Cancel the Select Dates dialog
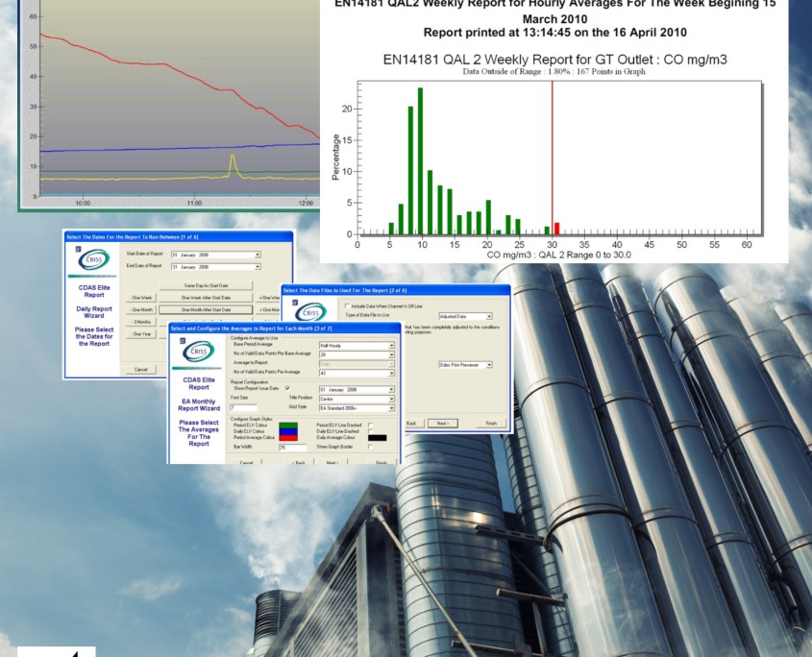Screen dimensions: 812x657 (x=141, y=369)
